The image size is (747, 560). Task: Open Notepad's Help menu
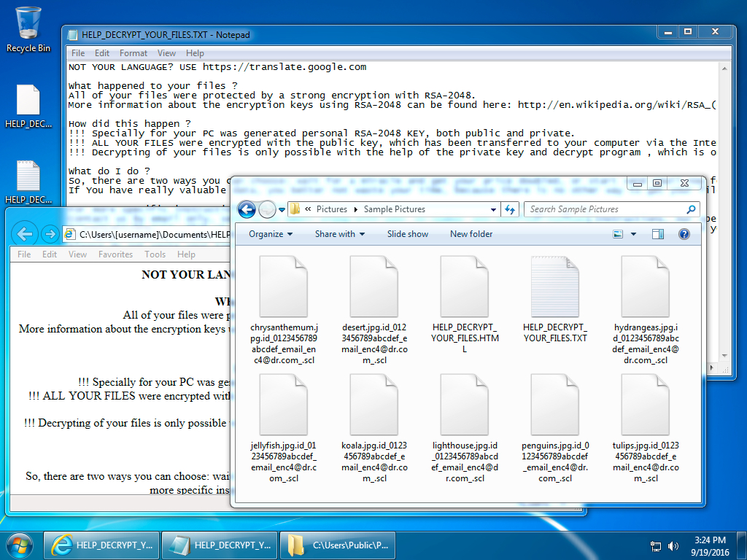tap(195, 52)
